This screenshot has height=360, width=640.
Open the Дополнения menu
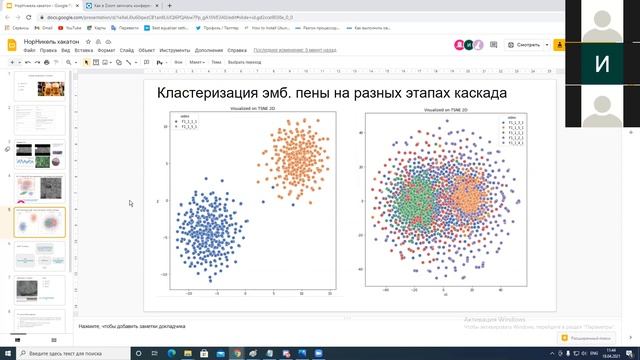tap(209, 50)
